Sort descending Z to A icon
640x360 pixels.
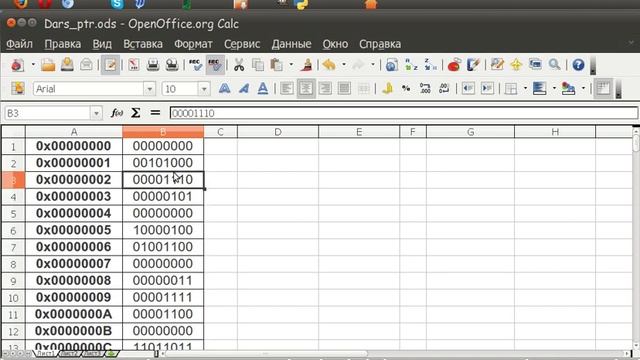point(430,65)
